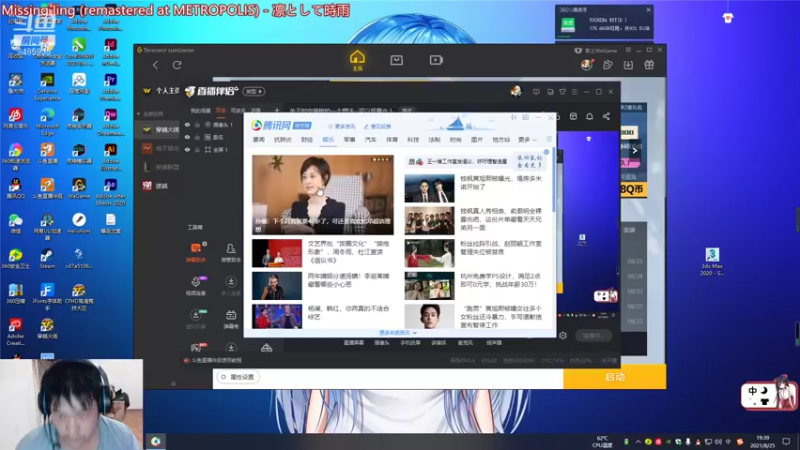Open the 直播伴侣 message icon
This screenshot has width=800, height=450.
536,92
